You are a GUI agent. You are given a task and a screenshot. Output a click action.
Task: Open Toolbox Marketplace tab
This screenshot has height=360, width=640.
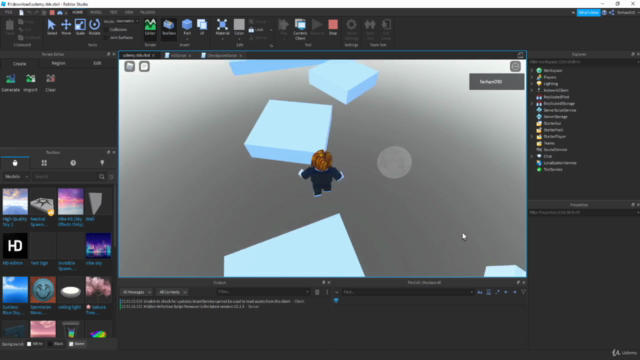15,163
